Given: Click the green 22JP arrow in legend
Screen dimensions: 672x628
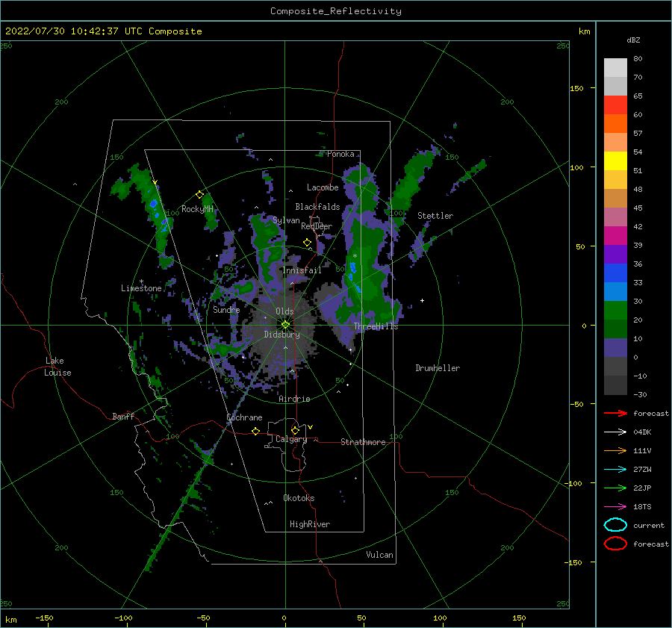Looking at the screenshot, I should tap(615, 488).
